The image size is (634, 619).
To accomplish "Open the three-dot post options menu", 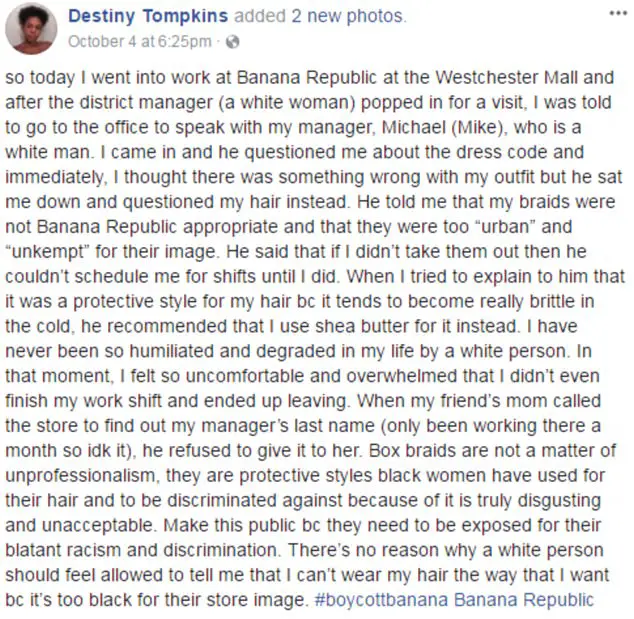I will click(618, 13).
